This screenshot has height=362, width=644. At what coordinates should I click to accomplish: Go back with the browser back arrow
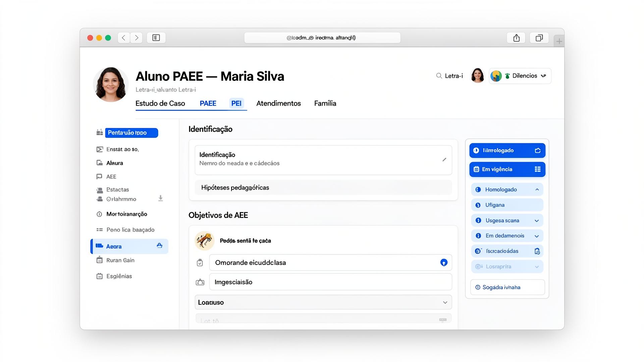[124, 38]
